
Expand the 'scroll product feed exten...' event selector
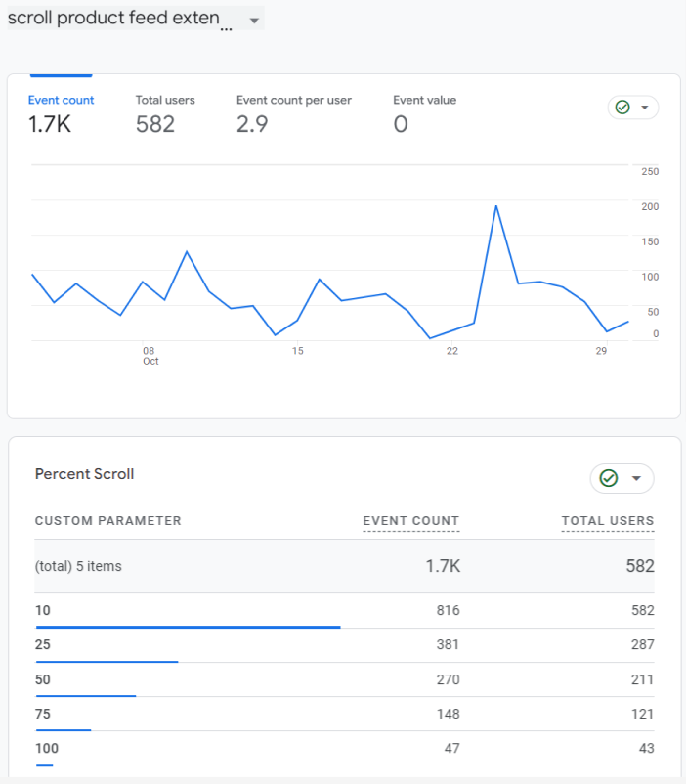(x=136, y=18)
